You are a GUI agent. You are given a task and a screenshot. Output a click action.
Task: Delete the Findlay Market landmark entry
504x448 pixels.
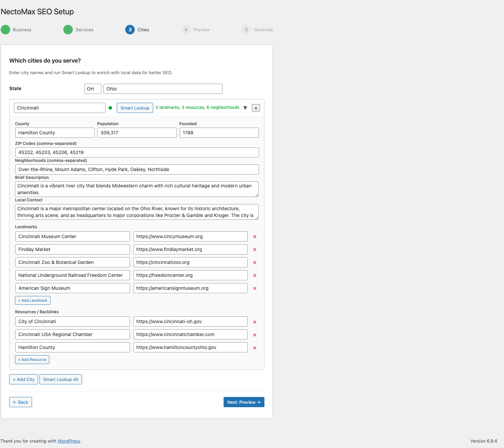[255, 249]
